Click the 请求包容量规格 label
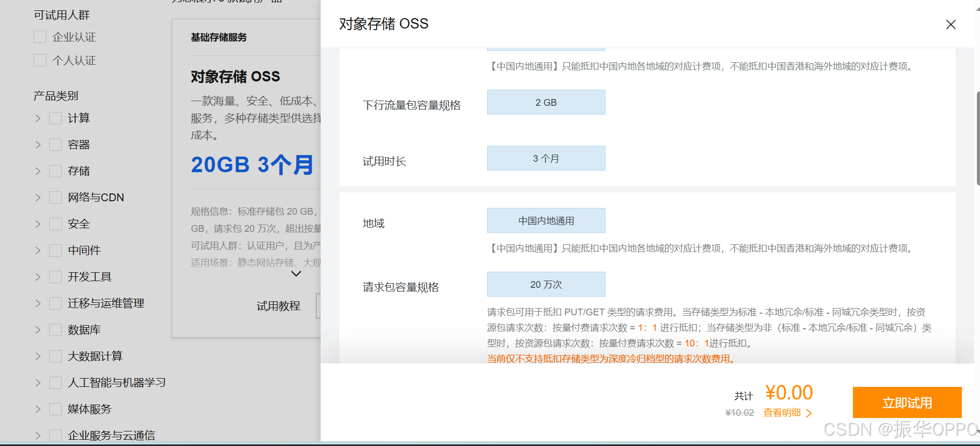The image size is (980, 446). (x=401, y=287)
